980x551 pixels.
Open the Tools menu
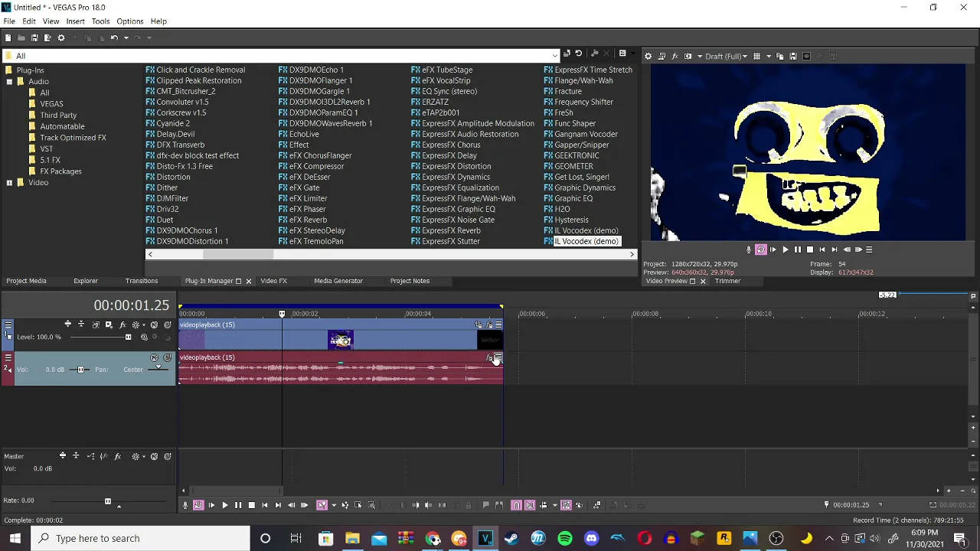(100, 21)
